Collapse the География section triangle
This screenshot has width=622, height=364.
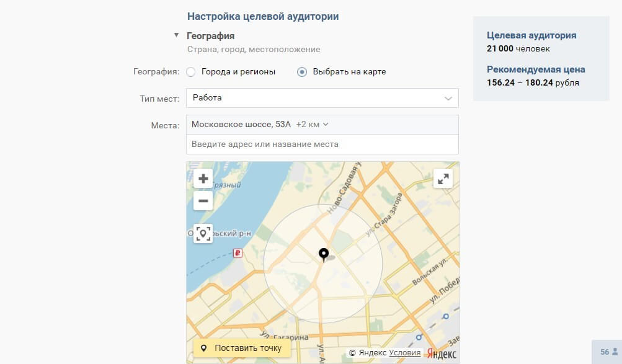click(177, 36)
